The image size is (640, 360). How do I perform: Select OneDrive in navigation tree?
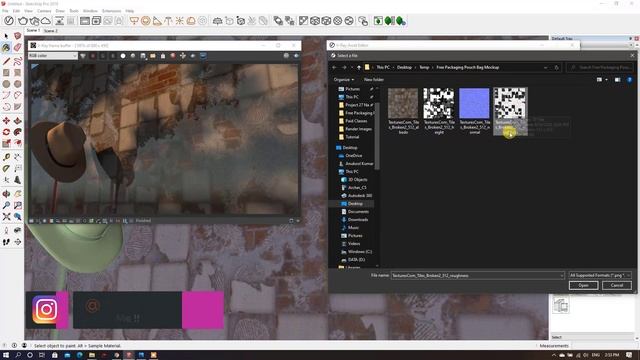tap(353, 156)
